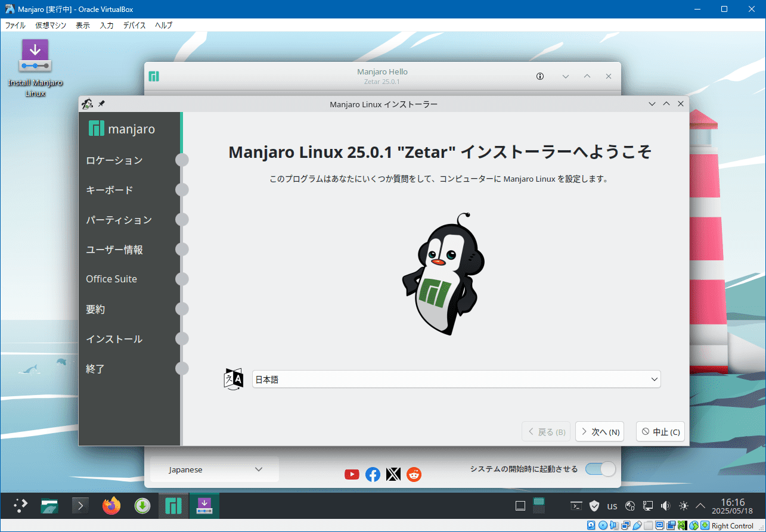Click VirtualBox audio status icon
This screenshot has height=532, width=766.
tap(615, 525)
